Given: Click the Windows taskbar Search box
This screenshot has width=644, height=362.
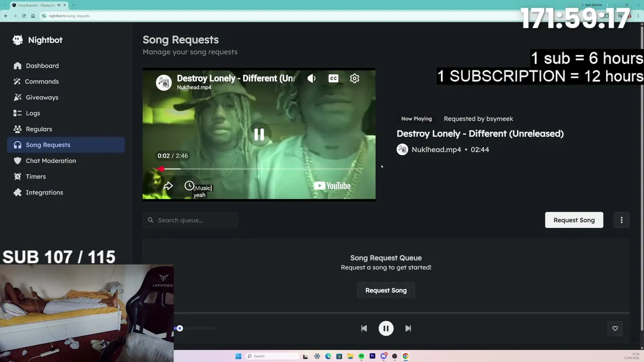Looking at the screenshot, I should (x=271, y=356).
